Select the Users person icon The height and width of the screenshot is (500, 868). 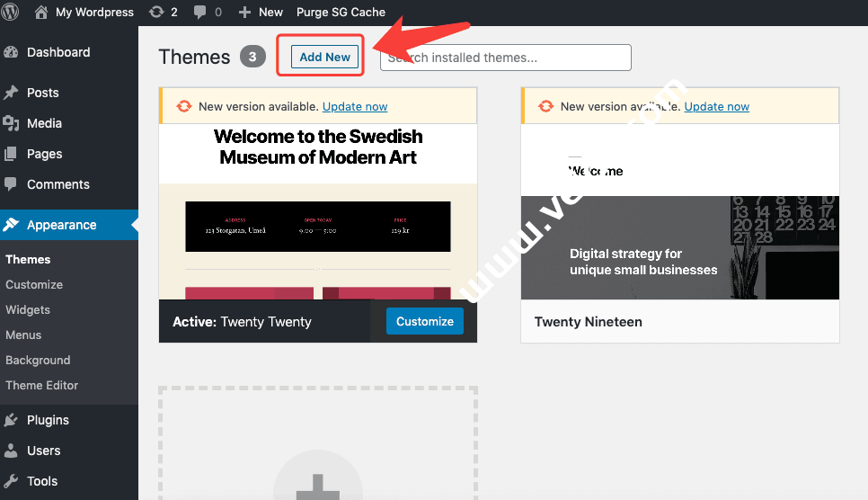[12, 451]
